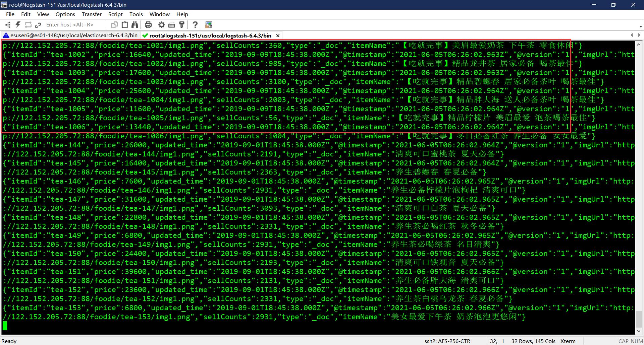Open the Tools menu

point(136,14)
